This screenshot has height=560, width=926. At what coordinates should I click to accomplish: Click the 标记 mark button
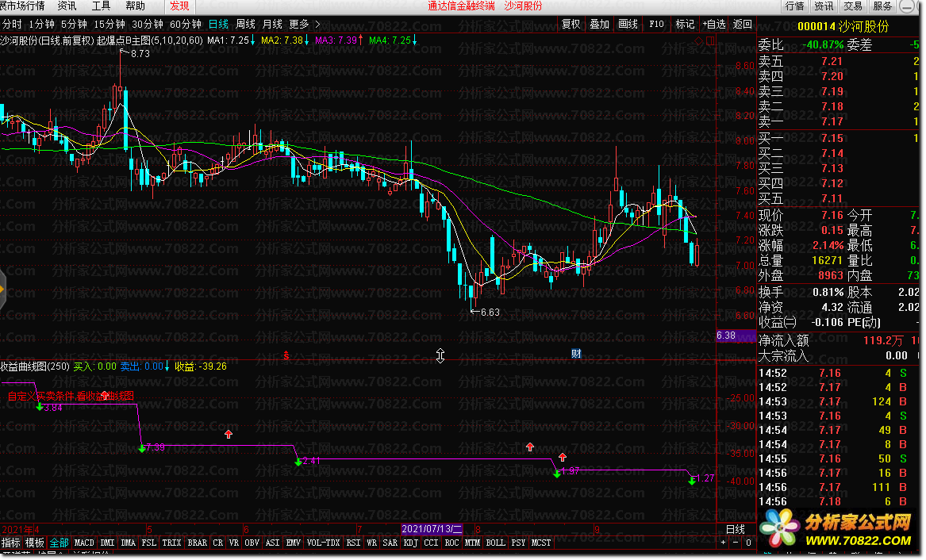(x=685, y=25)
